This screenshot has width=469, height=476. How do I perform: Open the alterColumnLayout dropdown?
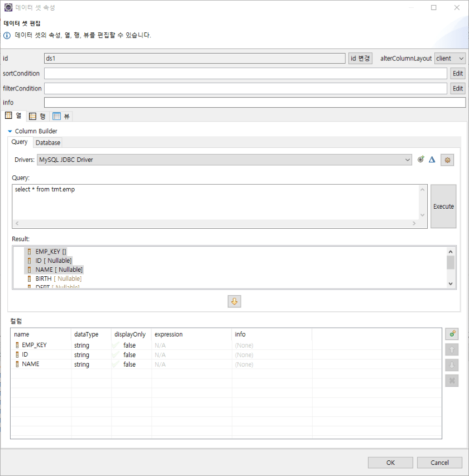[x=450, y=59]
